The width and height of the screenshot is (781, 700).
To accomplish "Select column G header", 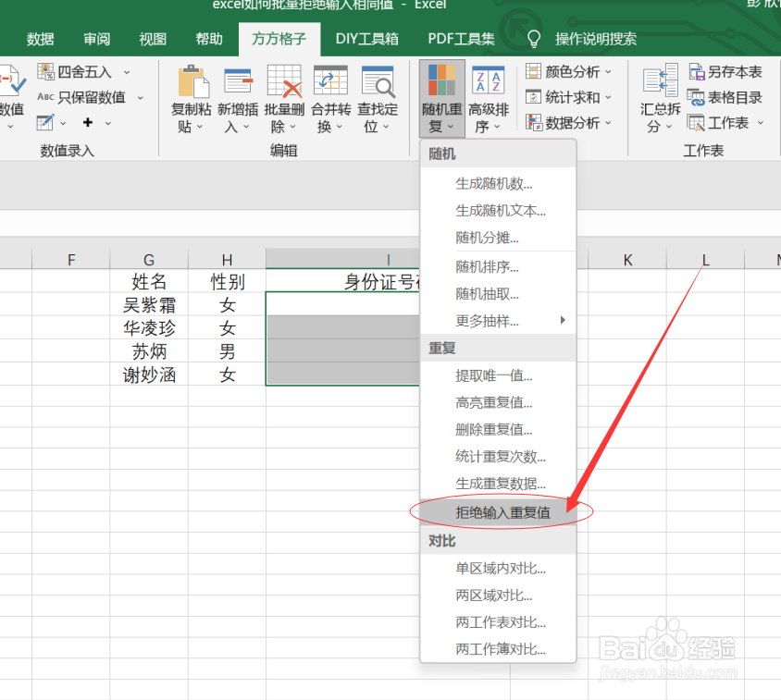I will pyautogui.click(x=149, y=260).
